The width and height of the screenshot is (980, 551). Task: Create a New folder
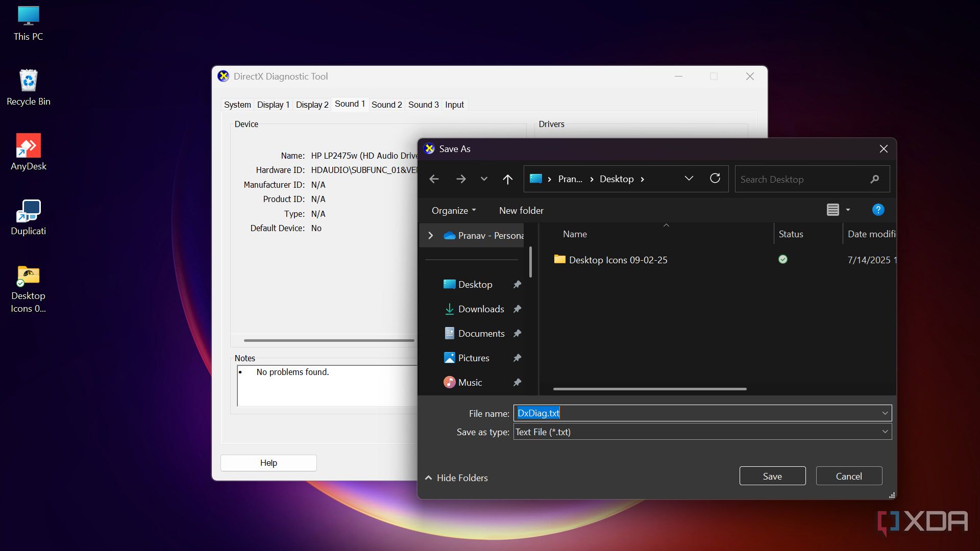521,210
